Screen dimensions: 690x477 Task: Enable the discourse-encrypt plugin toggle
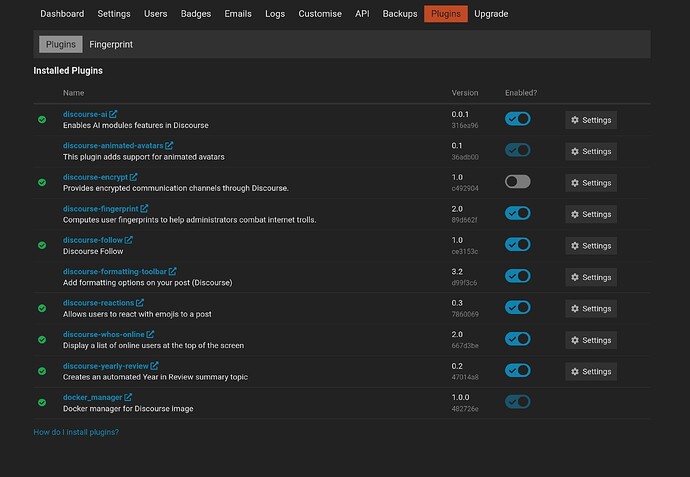518,182
